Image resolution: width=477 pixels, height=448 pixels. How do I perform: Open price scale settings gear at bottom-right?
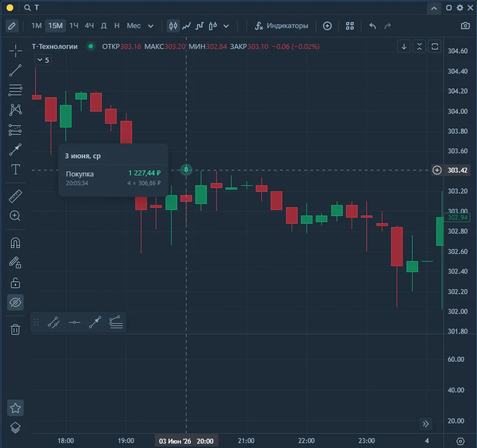click(460, 441)
